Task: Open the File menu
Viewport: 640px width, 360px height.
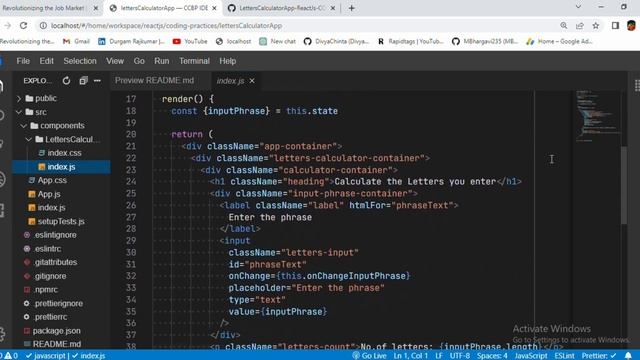Action: tap(23, 61)
